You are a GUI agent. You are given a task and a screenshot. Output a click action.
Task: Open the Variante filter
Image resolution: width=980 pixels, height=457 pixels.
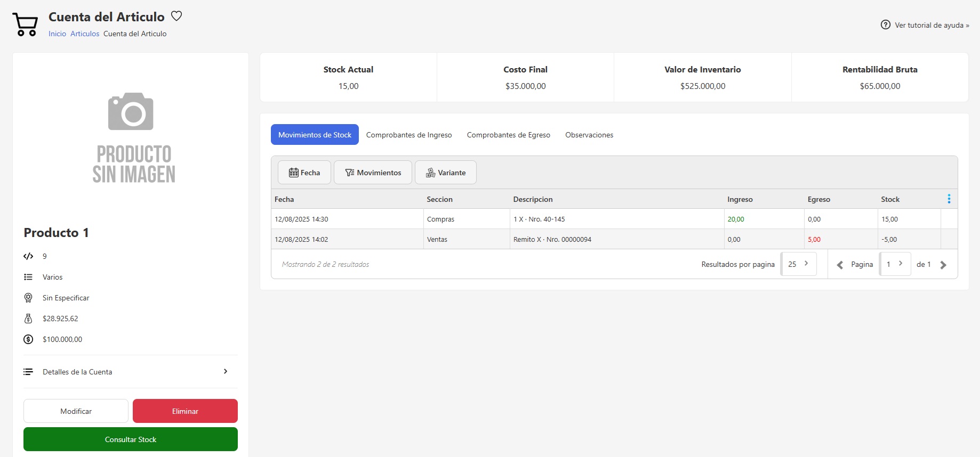tap(446, 173)
